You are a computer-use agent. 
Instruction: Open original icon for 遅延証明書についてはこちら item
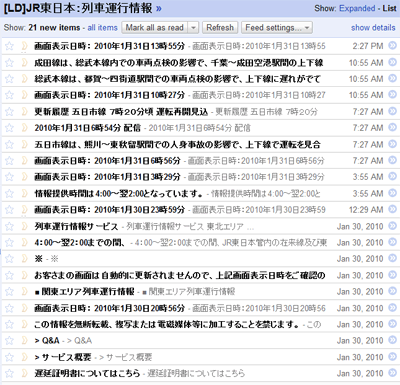point(393,373)
